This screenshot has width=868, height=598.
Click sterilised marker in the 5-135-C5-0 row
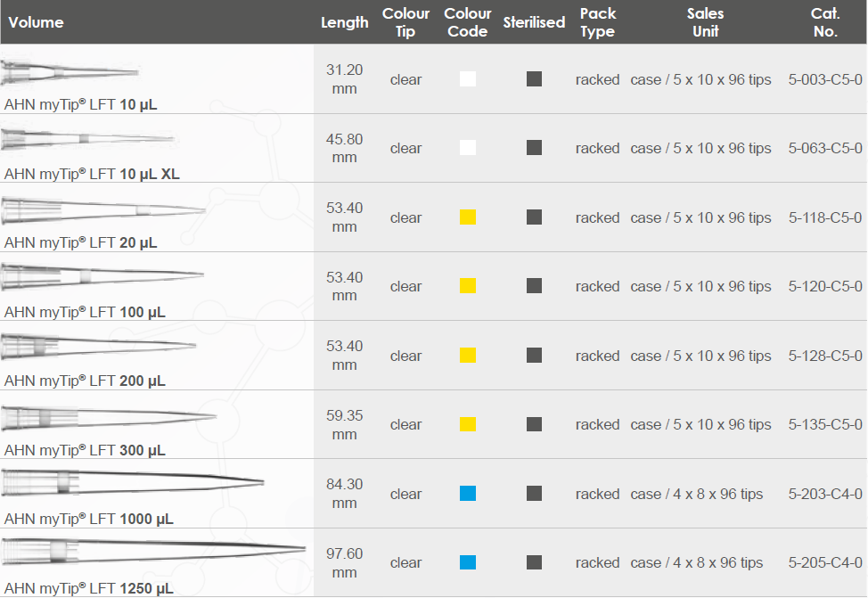(x=534, y=424)
